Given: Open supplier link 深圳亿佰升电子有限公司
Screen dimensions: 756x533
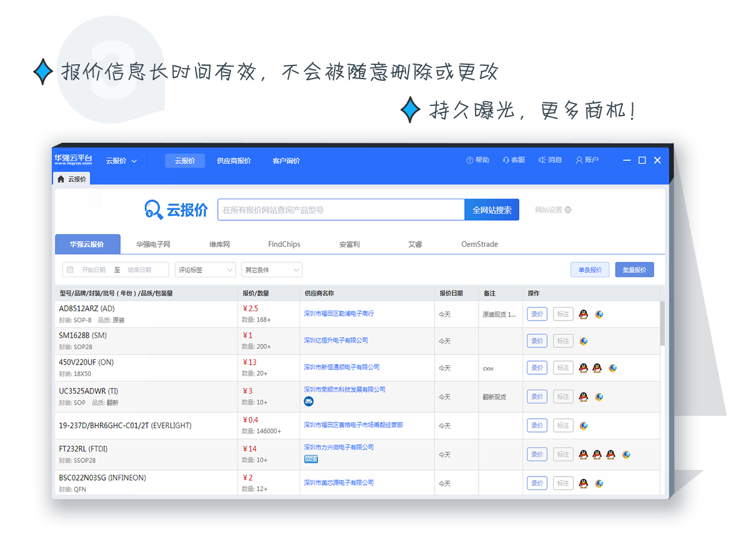Looking at the screenshot, I should click(x=336, y=340).
